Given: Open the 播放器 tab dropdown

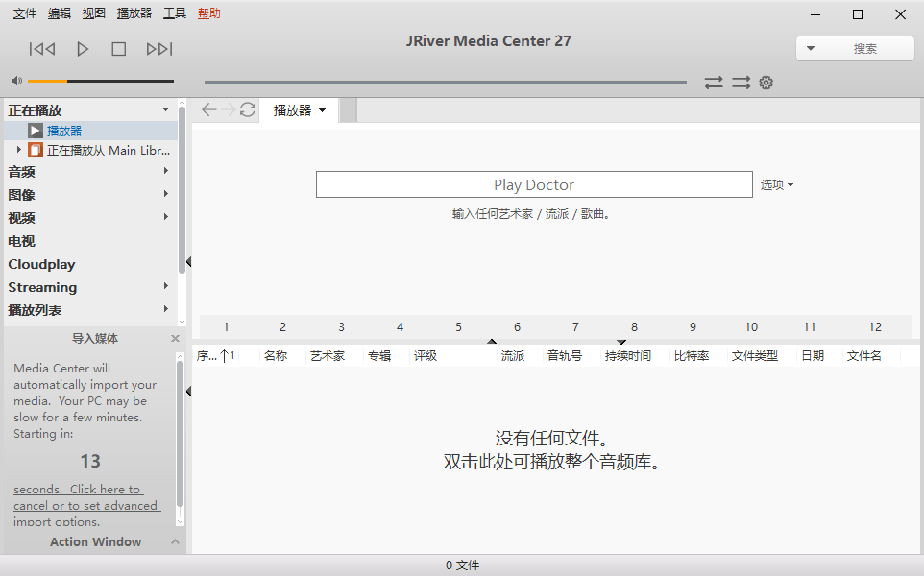Looking at the screenshot, I should (322, 110).
